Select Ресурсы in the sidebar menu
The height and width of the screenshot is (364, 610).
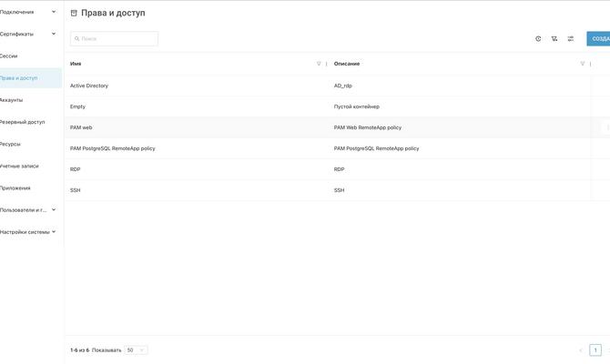click(10, 144)
